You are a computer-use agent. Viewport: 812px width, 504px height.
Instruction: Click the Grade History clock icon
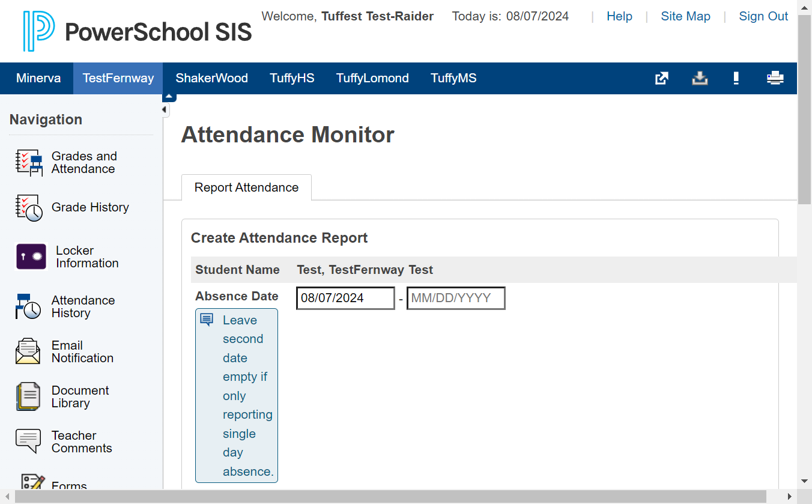(x=29, y=208)
